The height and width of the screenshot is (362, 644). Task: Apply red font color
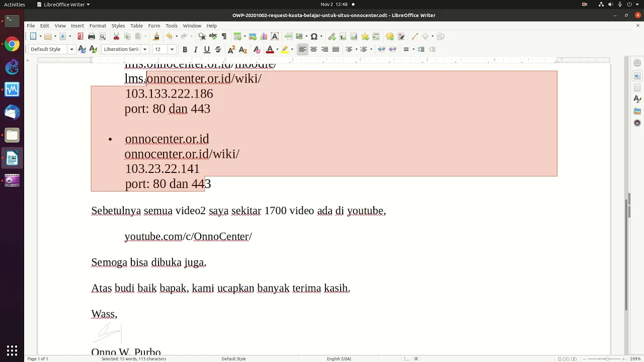tap(270, 49)
